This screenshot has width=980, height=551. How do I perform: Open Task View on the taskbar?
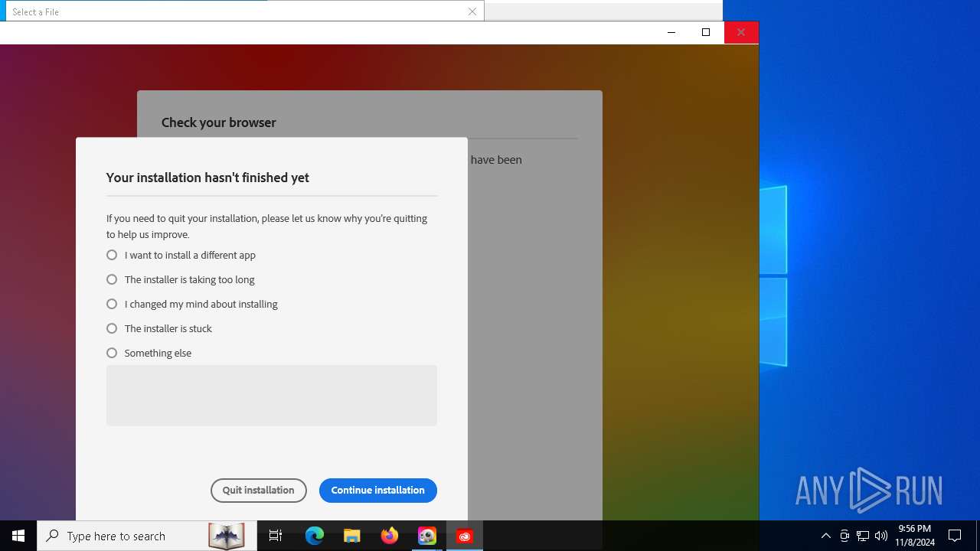[276, 536]
